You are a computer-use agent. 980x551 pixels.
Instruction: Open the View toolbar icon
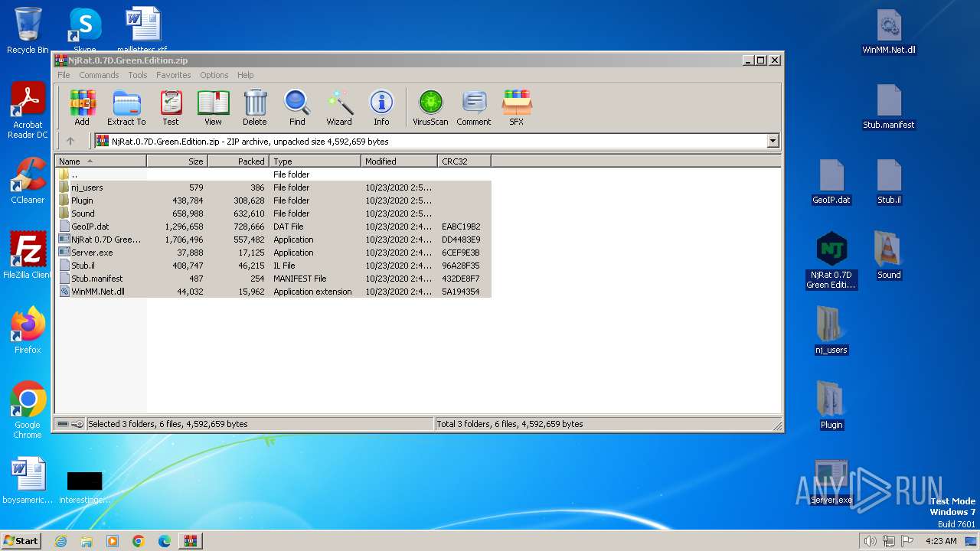[213, 108]
